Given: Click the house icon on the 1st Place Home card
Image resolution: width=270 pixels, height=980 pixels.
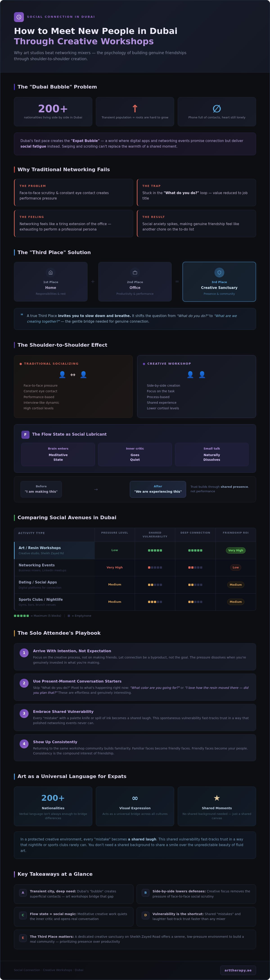Looking at the screenshot, I should 51,272.
